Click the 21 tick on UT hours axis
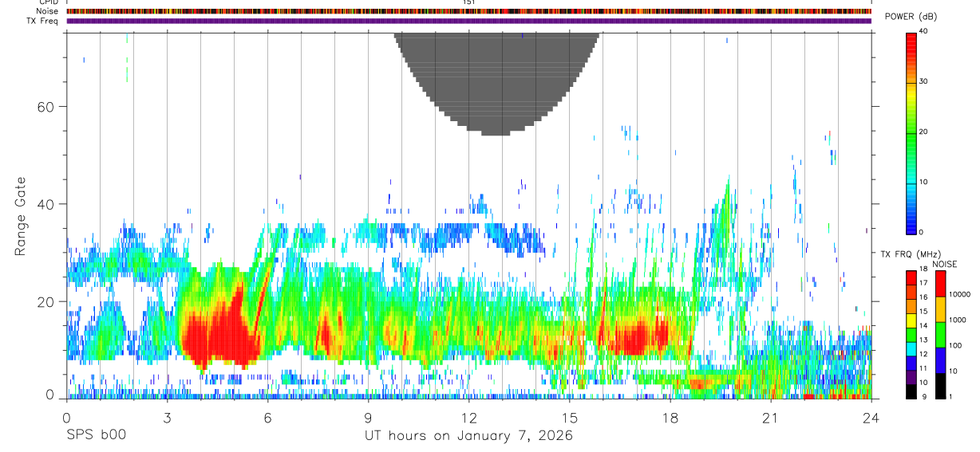This screenshot has width=980, height=452. [x=771, y=417]
